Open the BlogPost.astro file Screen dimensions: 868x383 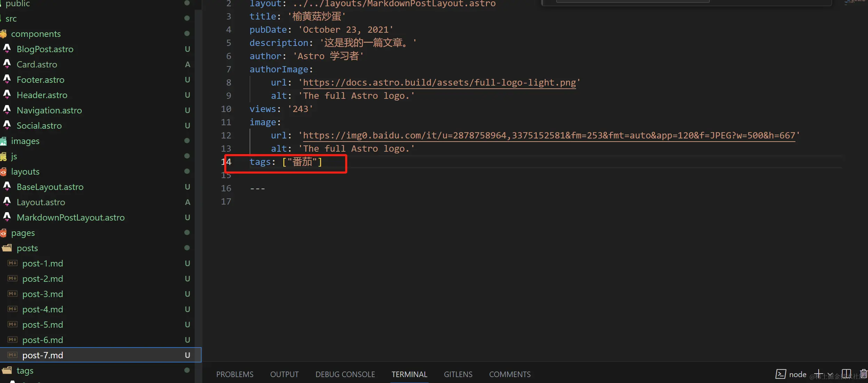[45, 49]
